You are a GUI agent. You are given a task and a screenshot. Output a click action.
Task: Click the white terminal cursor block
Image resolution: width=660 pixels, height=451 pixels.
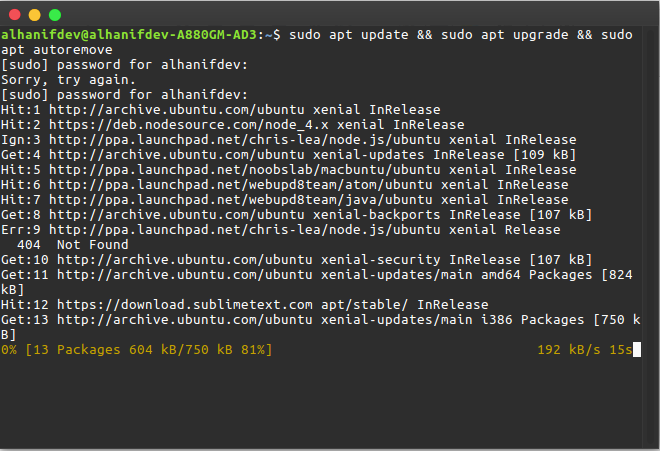click(637, 350)
